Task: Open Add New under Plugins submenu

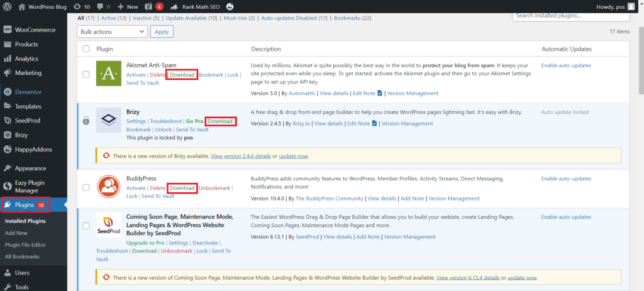Action: point(16,233)
